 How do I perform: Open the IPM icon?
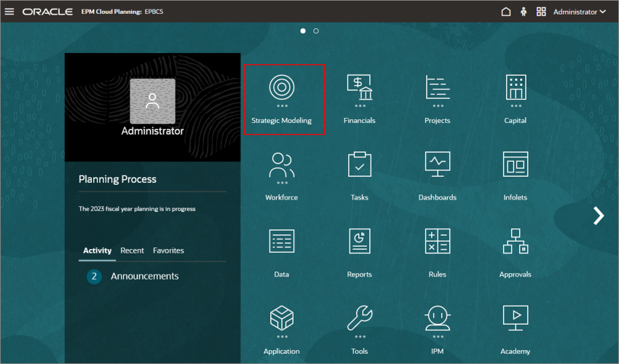pos(438,318)
